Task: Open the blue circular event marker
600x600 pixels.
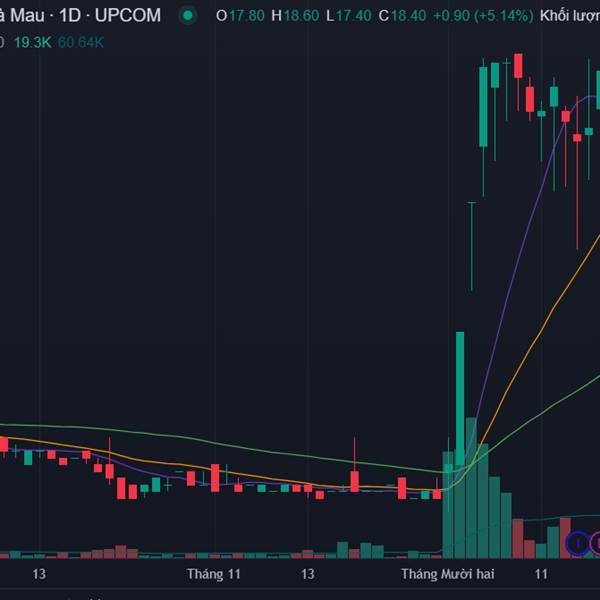Action: click(577, 543)
